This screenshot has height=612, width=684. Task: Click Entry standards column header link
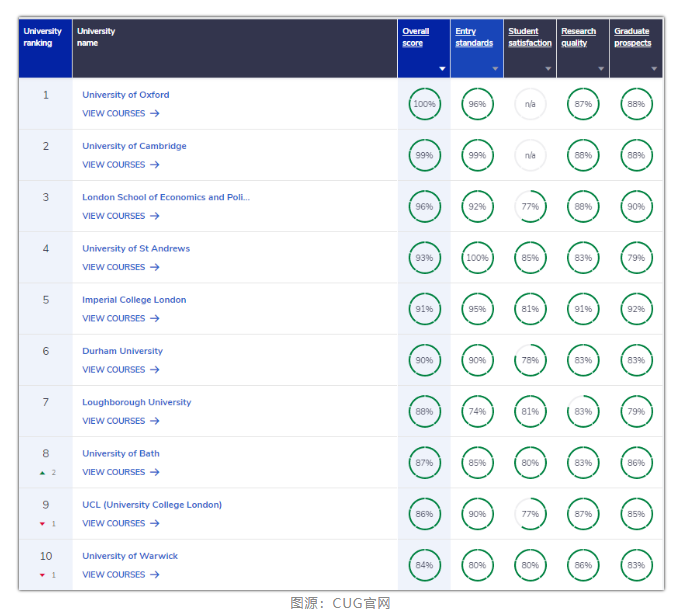(x=474, y=37)
